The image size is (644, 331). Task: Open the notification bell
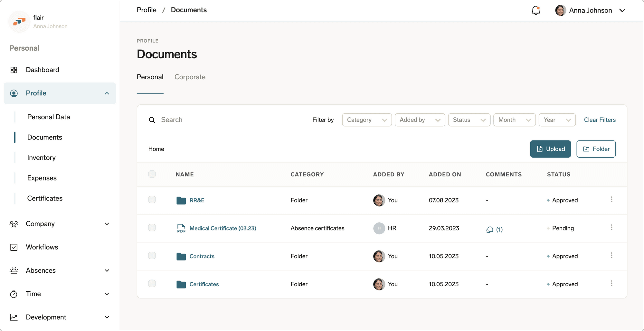536,10
